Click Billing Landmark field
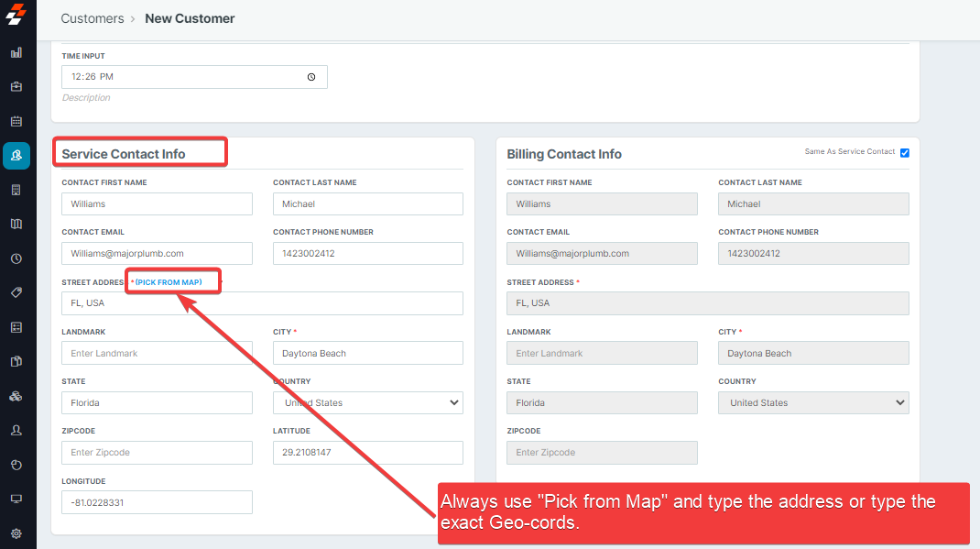The image size is (980, 549). click(602, 353)
